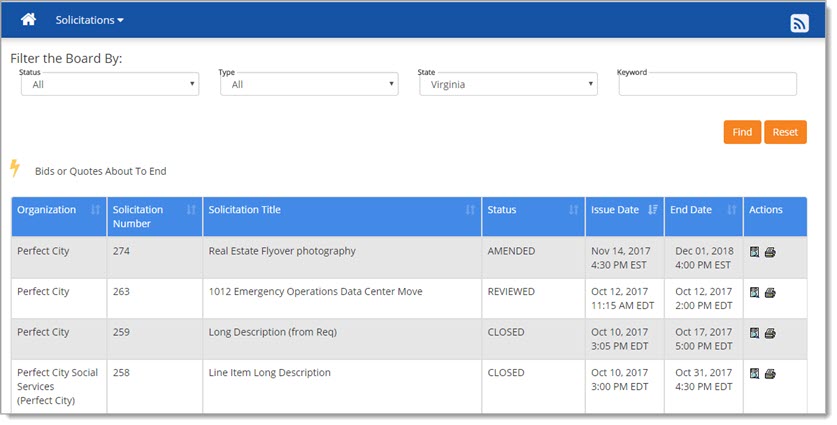The width and height of the screenshot is (837, 425).
Task: Select 'Line Item Long Description' title
Action: point(269,373)
